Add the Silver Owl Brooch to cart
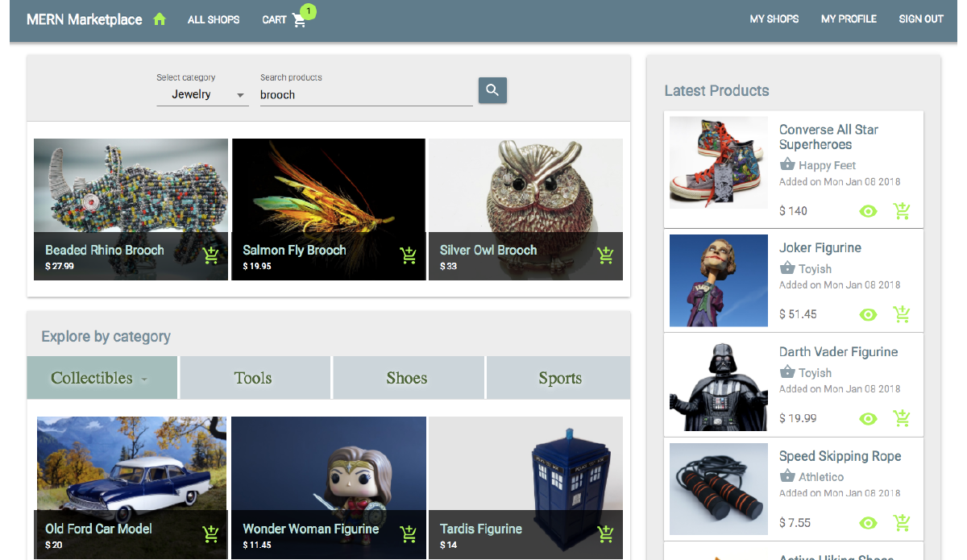Image resolution: width=967 pixels, height=560 pixels. (605, 255)
